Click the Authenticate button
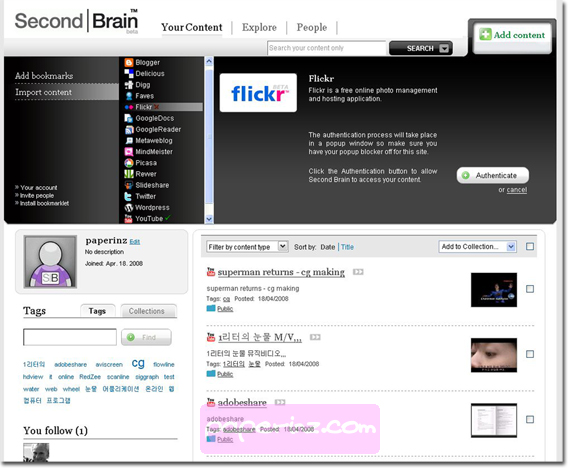The width and height of the screenshot is (570, 468). (493, 176)
